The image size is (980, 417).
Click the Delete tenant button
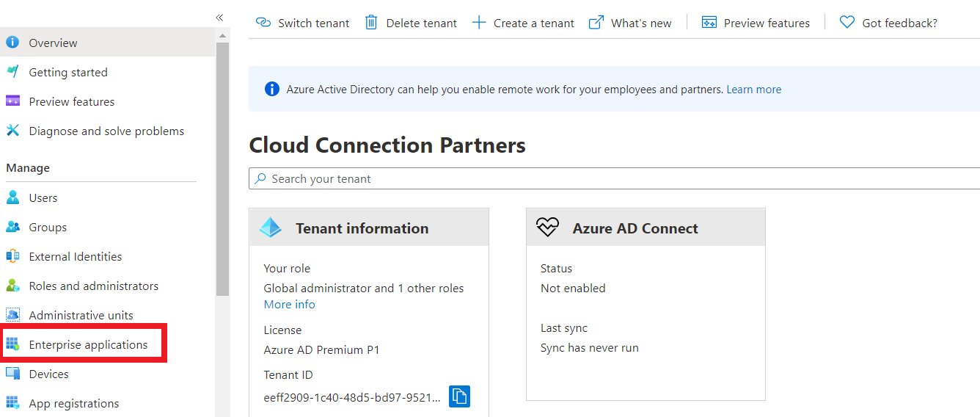(x=411, y=23)
